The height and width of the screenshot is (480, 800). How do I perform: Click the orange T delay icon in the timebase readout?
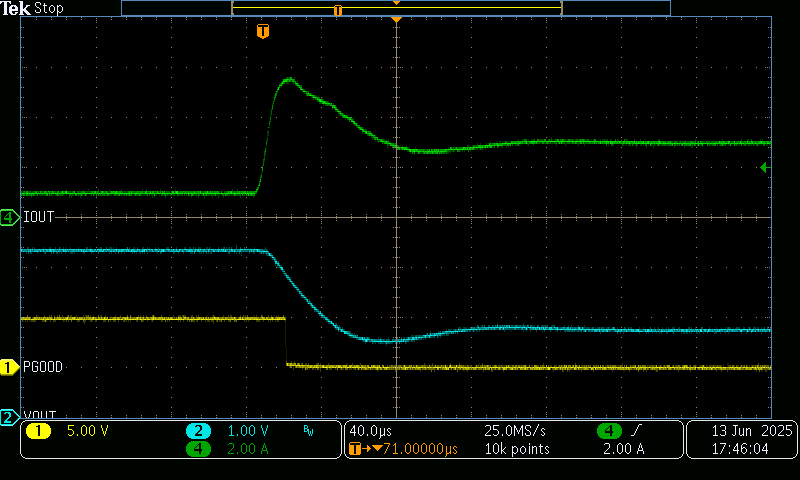pos(355,449)
